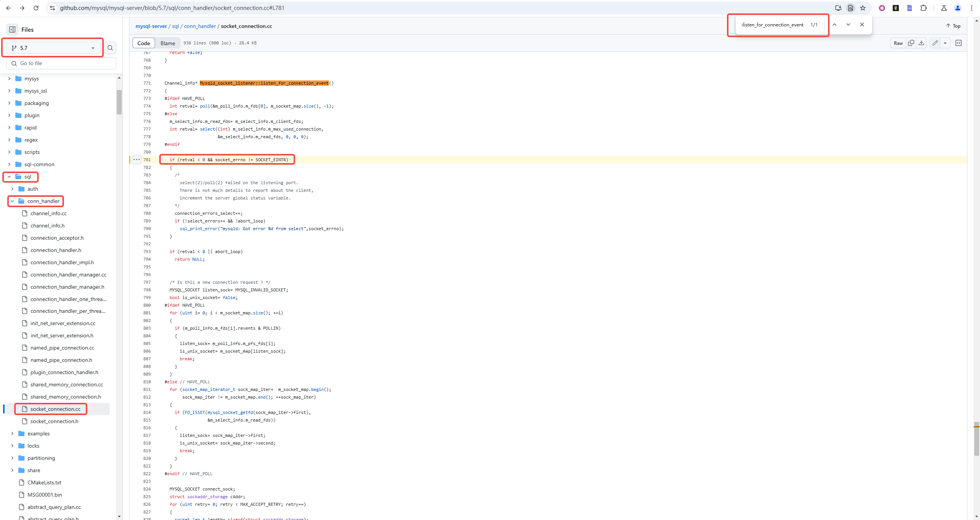The image size is (980, 520).
Task: Open the 5.7 branch dropdown
Action: pos(53,48)
